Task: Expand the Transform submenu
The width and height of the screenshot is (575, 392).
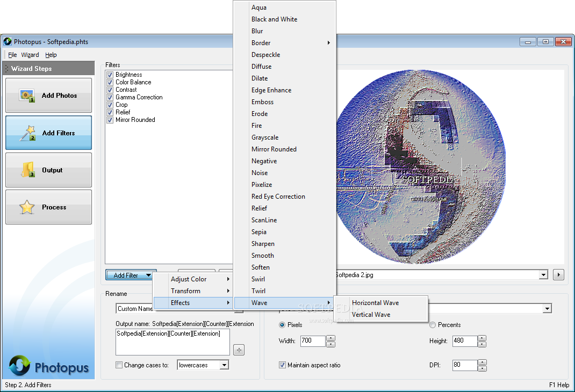Action: (193, 291)
